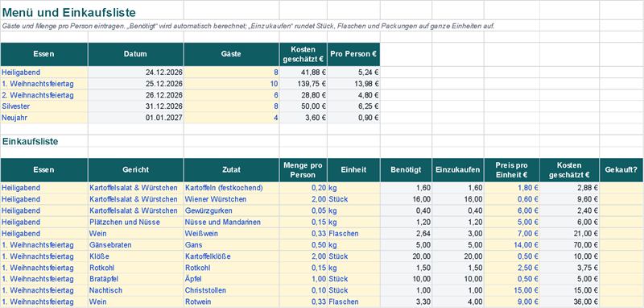Image resolution: width=644 pixels, height=308 pixels.
Task: Select the 'Plätzchen und Nüsse' dish cell
Action: 135,223
